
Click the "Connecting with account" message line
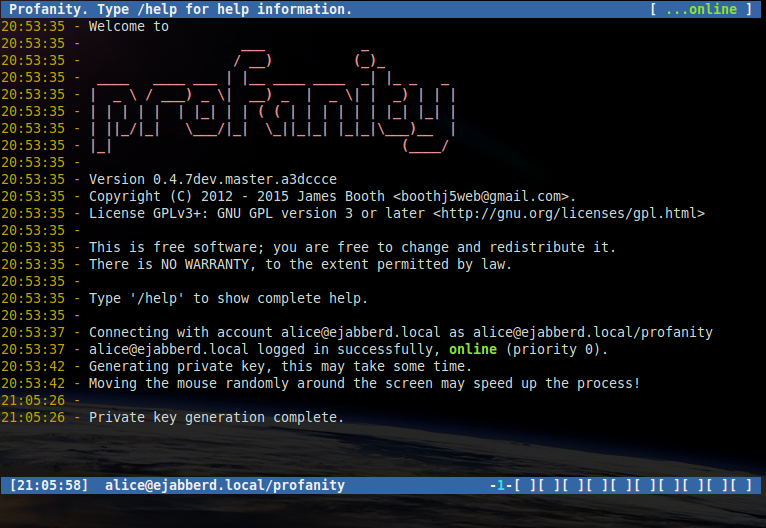coord(400,332)
